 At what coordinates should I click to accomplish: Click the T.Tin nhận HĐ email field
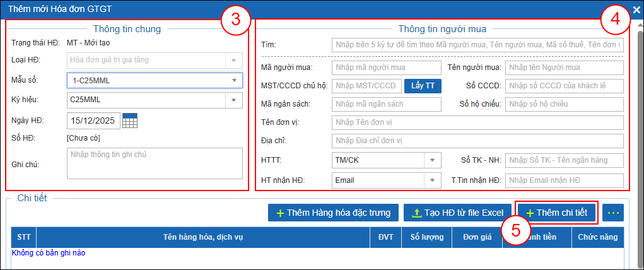[x=564, y=180]
